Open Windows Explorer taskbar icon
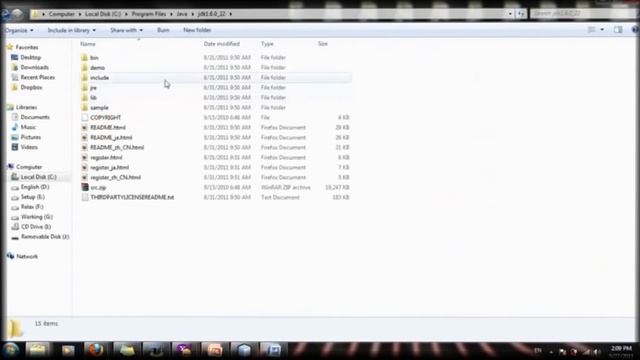The height and width of the screenshot is (360, 640). [x=38, y=350]
